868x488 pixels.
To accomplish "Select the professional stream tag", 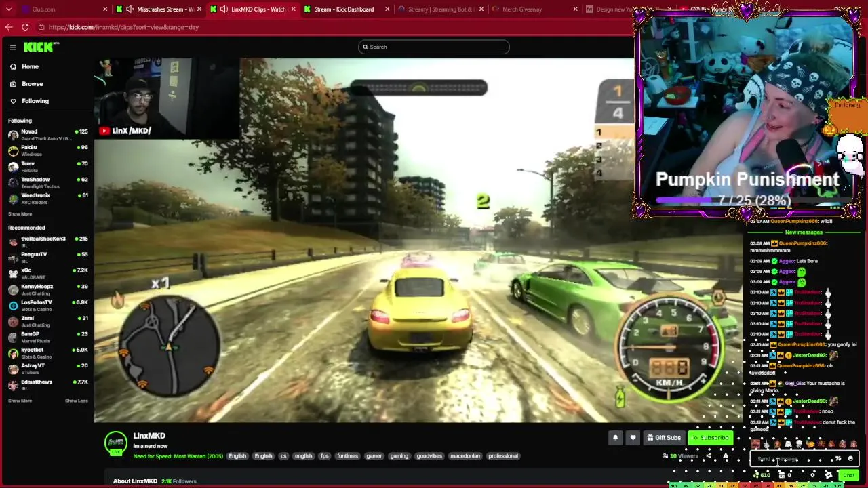I will click(503, 456).
